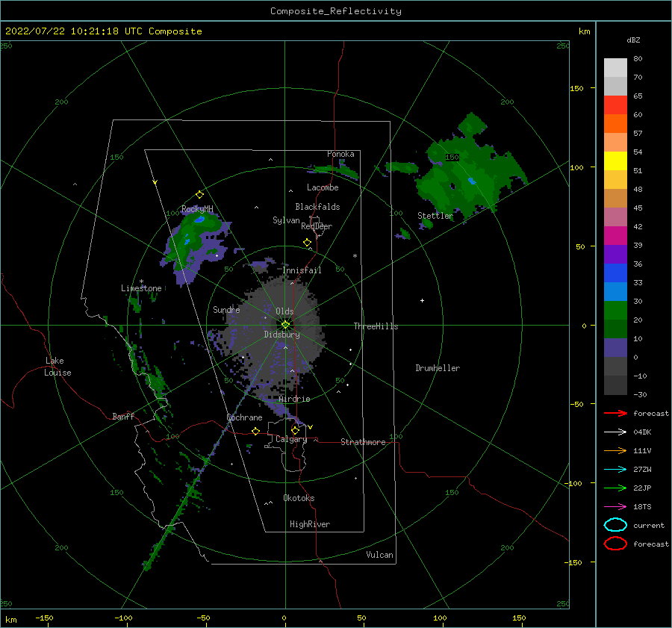This screenshot has width=672, height=628.
Task: Click the Cochrane town label
Action: [244, 417]
